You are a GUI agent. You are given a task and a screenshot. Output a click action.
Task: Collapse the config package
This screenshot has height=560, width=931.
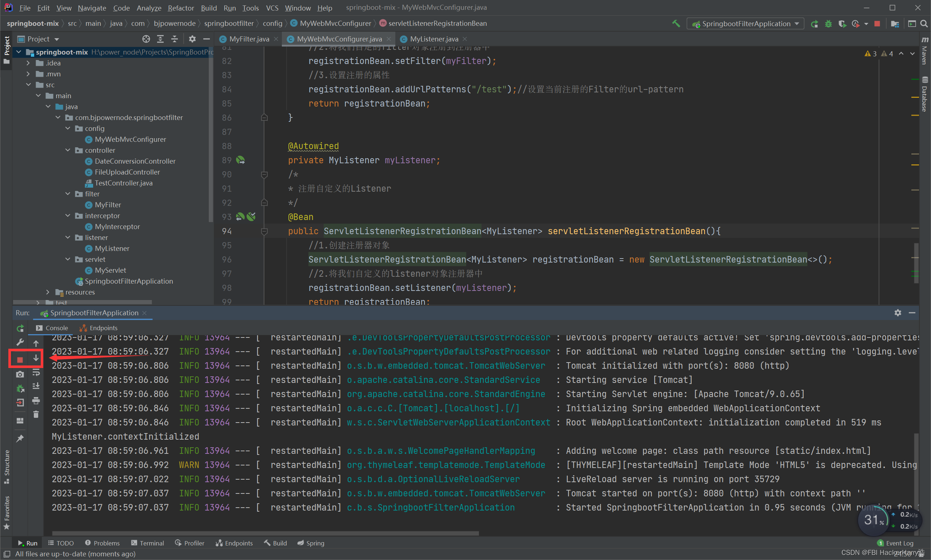[x=68, y=128]
